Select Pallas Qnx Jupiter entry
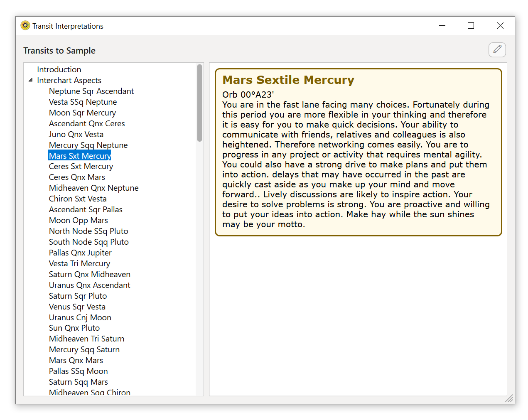 coord(80,253)
